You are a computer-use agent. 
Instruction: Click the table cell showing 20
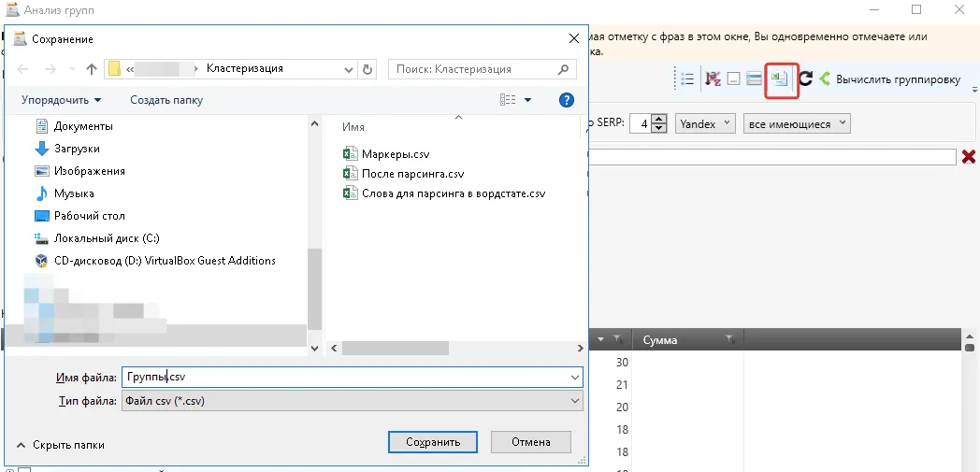622,408
